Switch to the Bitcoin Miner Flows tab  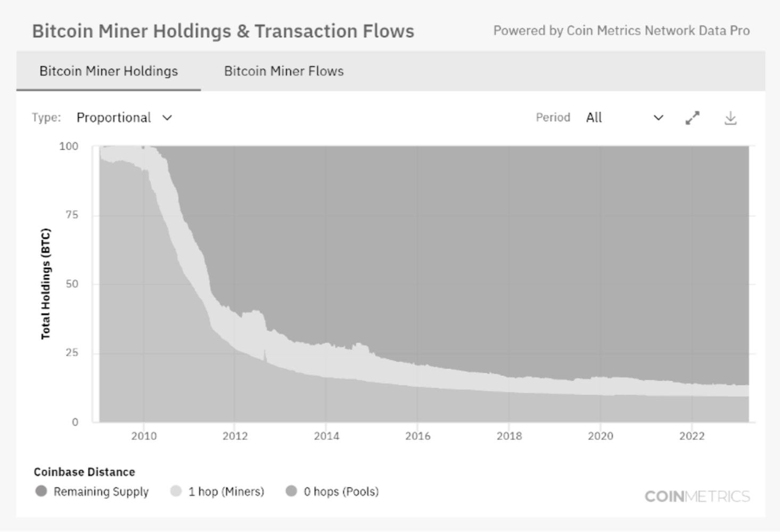[x=284, y=71]
